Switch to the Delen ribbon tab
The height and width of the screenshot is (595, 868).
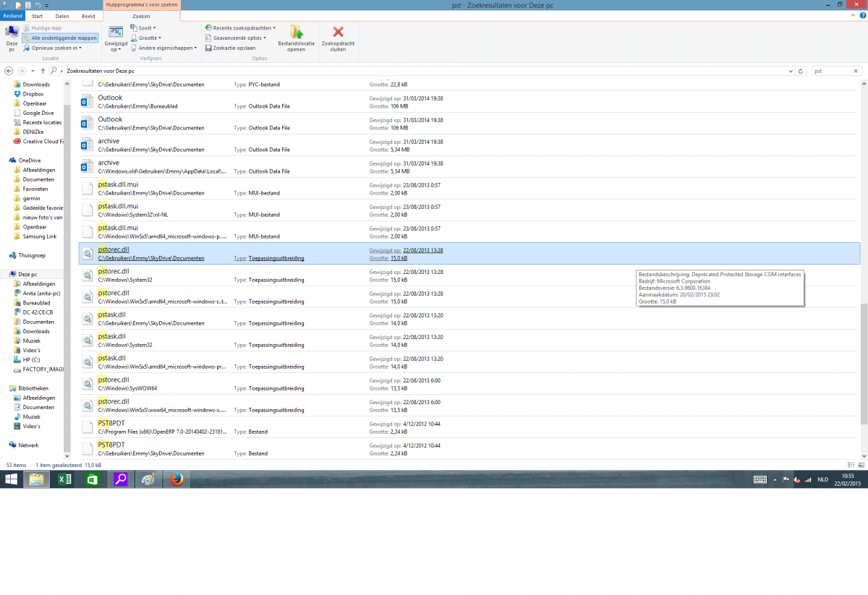pos(62,16)
